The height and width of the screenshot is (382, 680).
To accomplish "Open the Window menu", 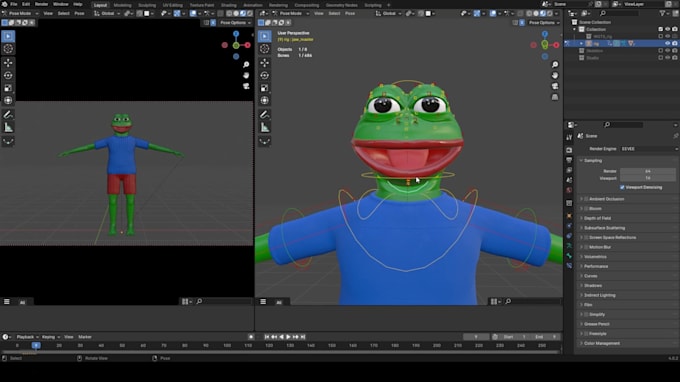I will [x=61, y=4].
